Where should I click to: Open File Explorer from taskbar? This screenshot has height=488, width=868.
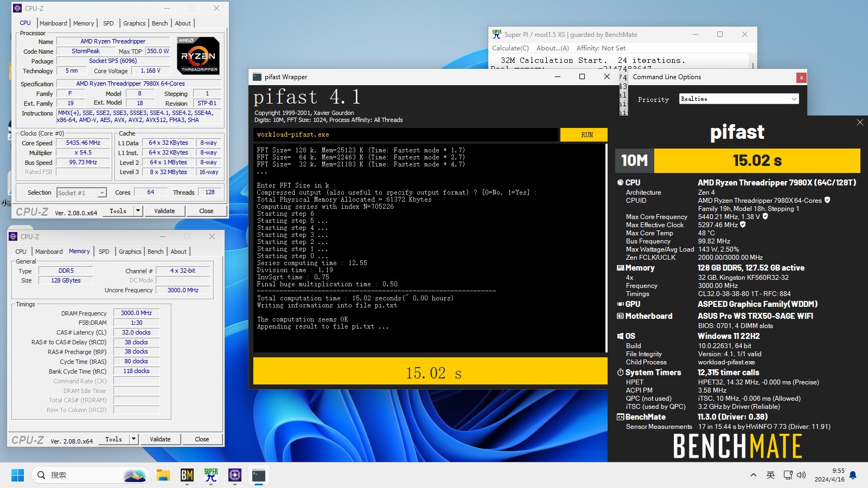(x=163, y=476)
